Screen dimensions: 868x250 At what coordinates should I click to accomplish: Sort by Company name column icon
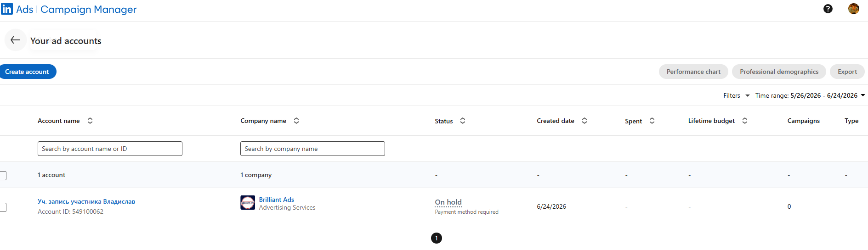(296, 121)
